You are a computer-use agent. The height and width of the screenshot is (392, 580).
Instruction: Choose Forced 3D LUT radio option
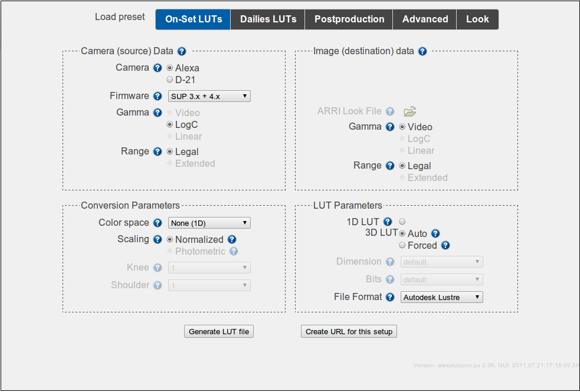[402, 245]
